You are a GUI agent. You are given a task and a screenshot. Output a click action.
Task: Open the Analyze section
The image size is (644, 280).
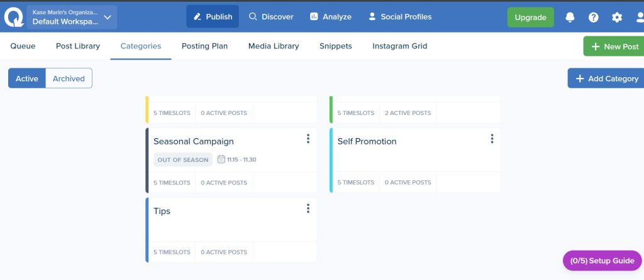click(331, 17)
